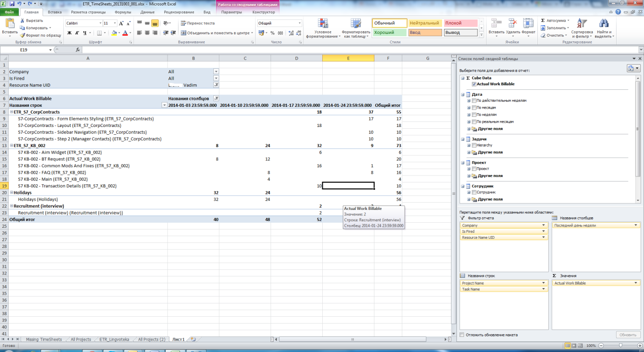Click the Excel Help question mark icon

619,12
